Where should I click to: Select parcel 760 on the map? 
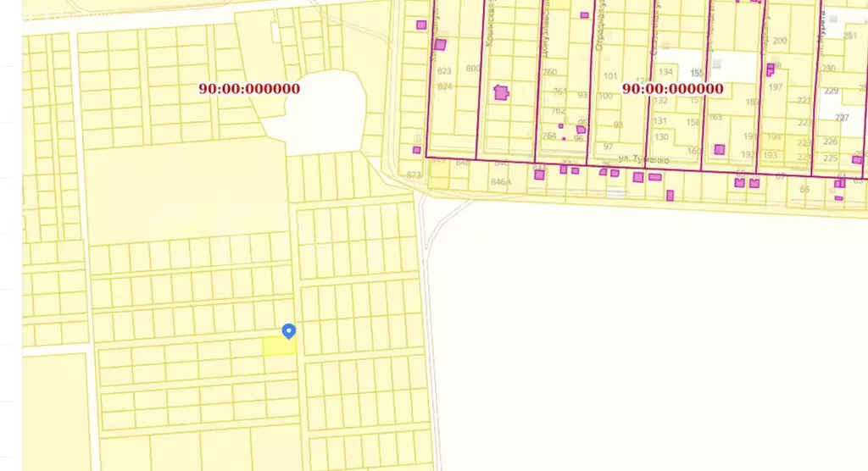549,72
